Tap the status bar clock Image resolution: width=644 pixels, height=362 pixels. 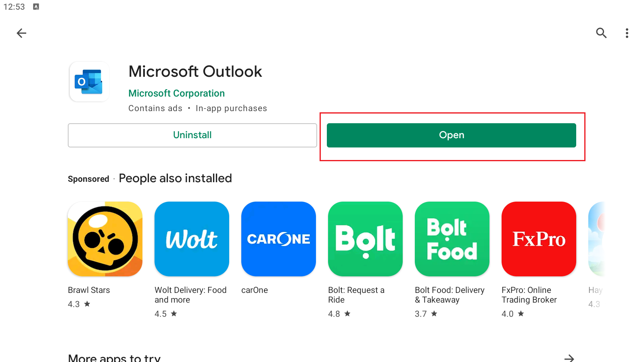pos(14,6)
